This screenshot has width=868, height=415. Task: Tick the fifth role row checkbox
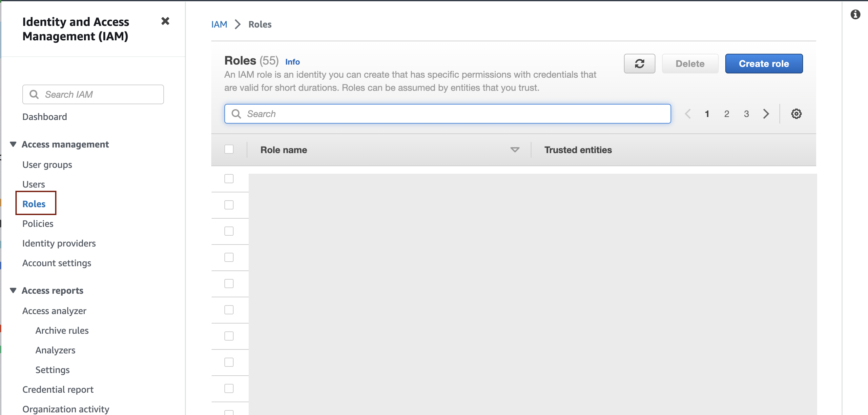tap(229, 284)
